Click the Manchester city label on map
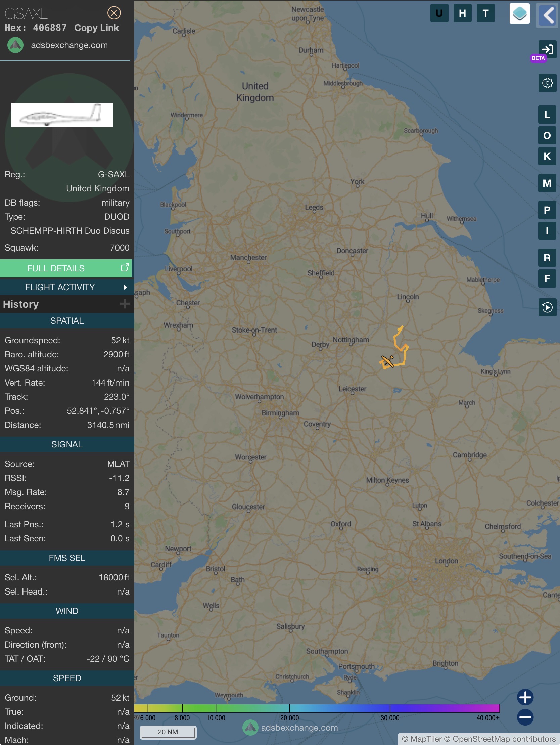The image size is (560, 745). click(248, 257)
